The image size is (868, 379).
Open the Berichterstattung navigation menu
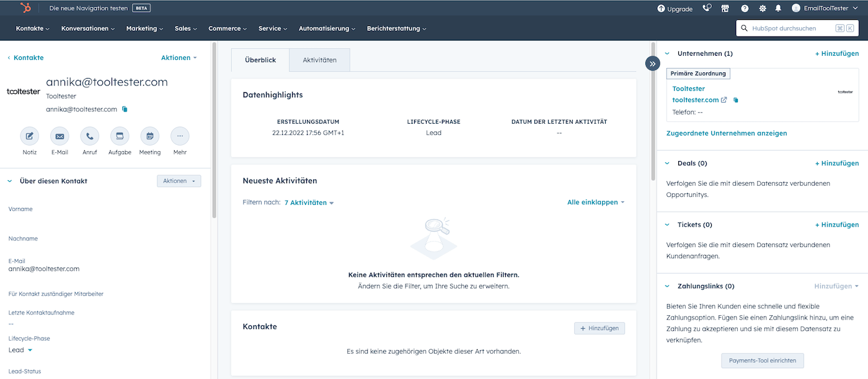pos(396,28)
